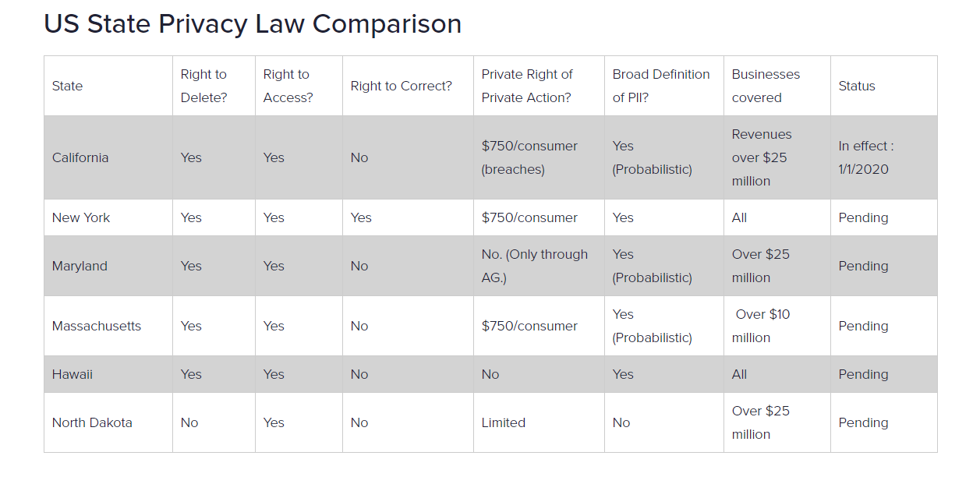Click New York's Right to Correct Yes cell
The image size is (980, 484).
(x=361, y=217)
